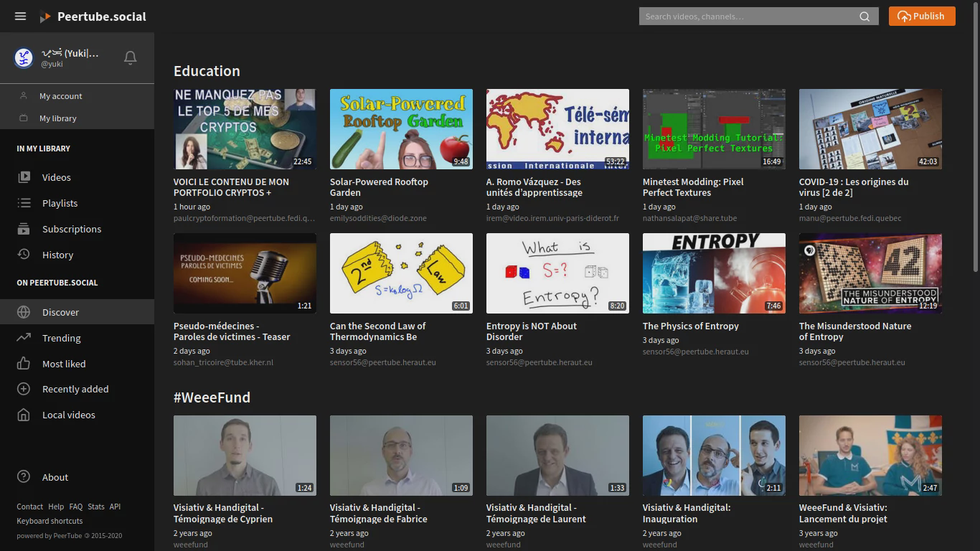Open Misunderstood Nature of Entropy thumbnail

[870, 273]
